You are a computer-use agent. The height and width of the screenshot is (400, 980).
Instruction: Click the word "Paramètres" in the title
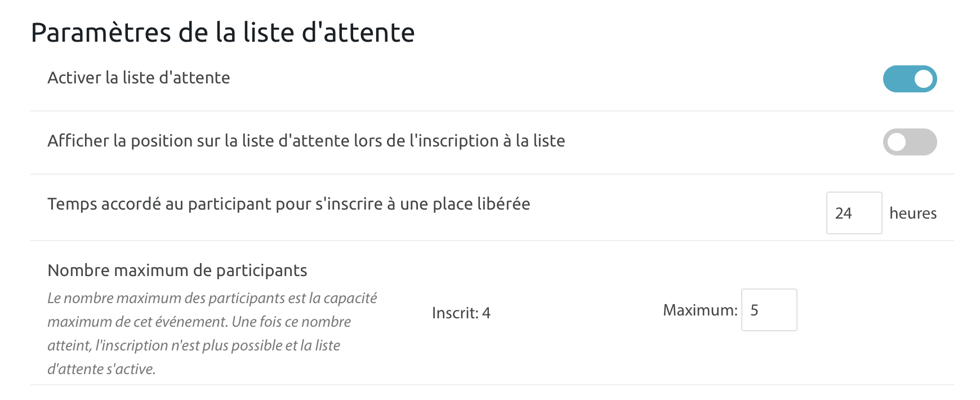[101, 33]
